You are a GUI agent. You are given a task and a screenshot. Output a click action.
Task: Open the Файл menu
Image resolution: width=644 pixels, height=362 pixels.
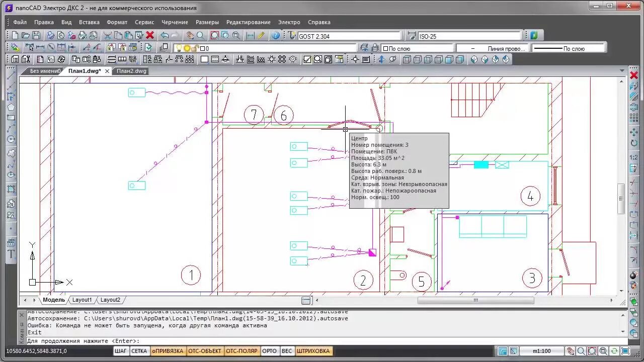pos(20,22)
